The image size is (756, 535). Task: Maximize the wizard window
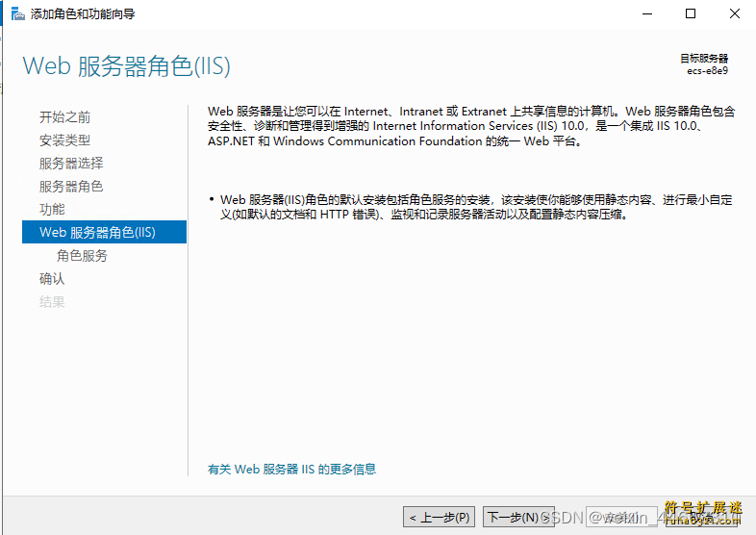(691, 13)
